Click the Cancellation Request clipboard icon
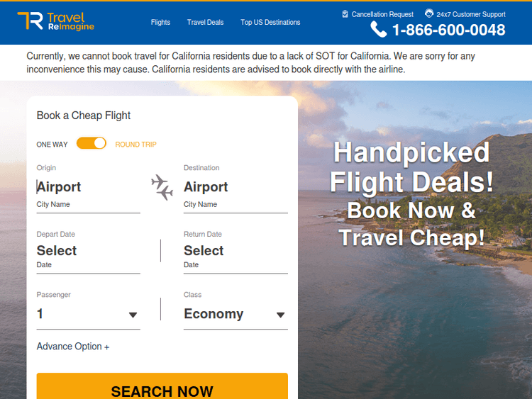Screen dimensions: 532x399 point(345,14)
